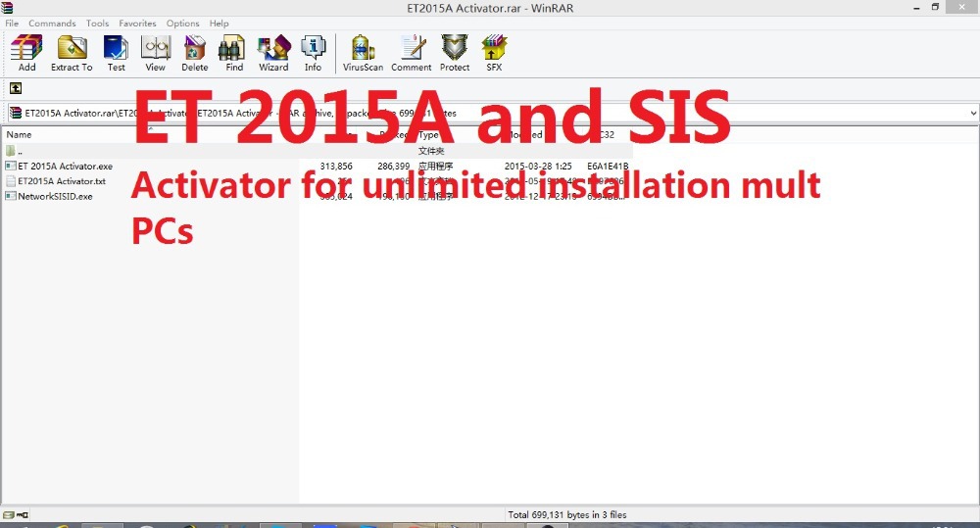The height and width of the screenshot is (528, 980).
Task: Click the 2015-03-28 1:25 modified date
Action: coord(538,167)
